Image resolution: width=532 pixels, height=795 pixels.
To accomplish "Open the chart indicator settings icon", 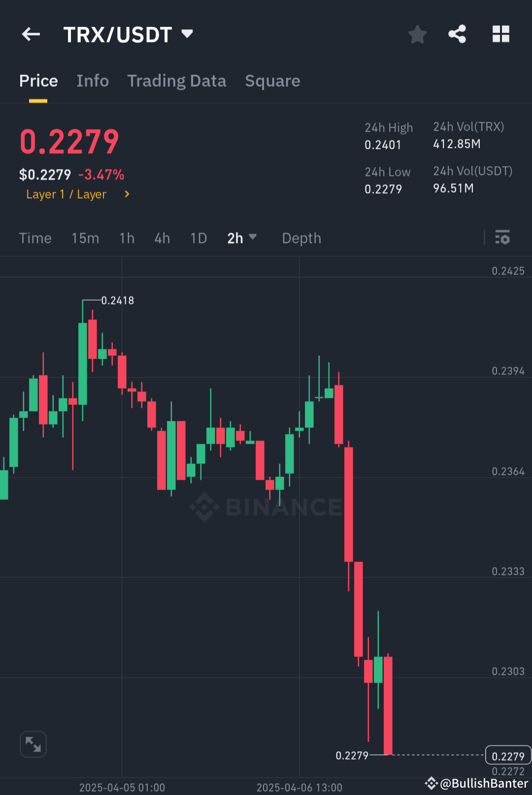I will [502, 238].
